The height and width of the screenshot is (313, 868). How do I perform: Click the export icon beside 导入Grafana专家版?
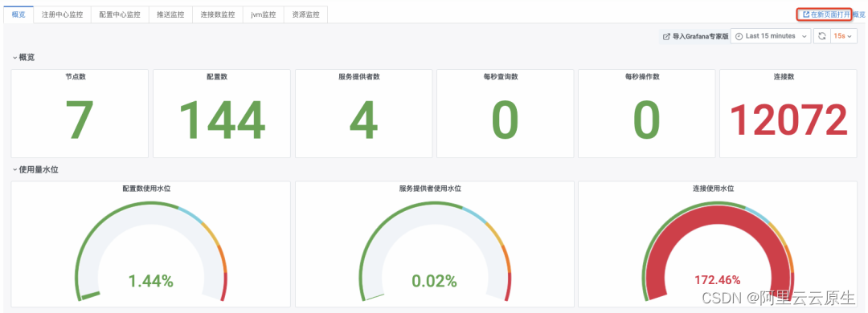(x=666, y=36)
